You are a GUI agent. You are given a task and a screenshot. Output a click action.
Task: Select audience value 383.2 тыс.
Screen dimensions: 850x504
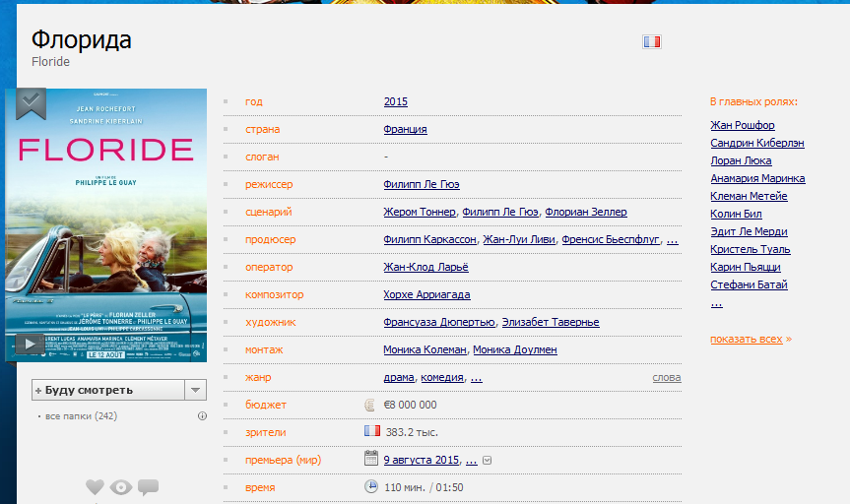(412, 432)
